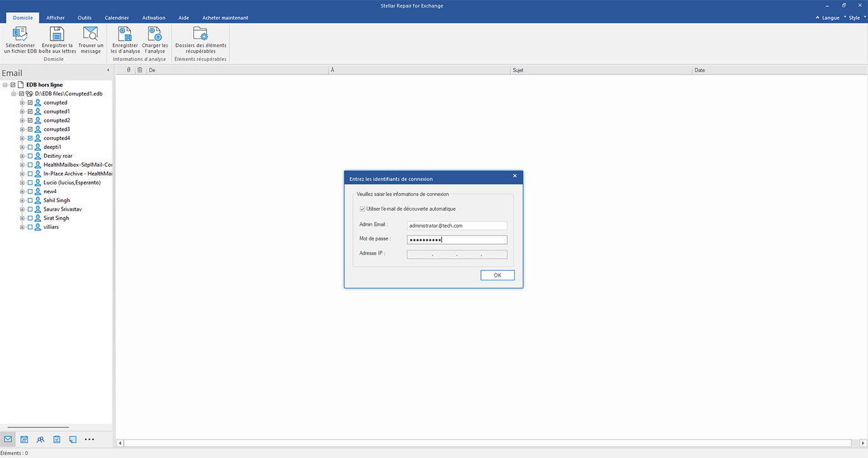Uncheck Utiliser l'e-mail de découverte automatique
This screenshot has width=868, height=458.
362,209
